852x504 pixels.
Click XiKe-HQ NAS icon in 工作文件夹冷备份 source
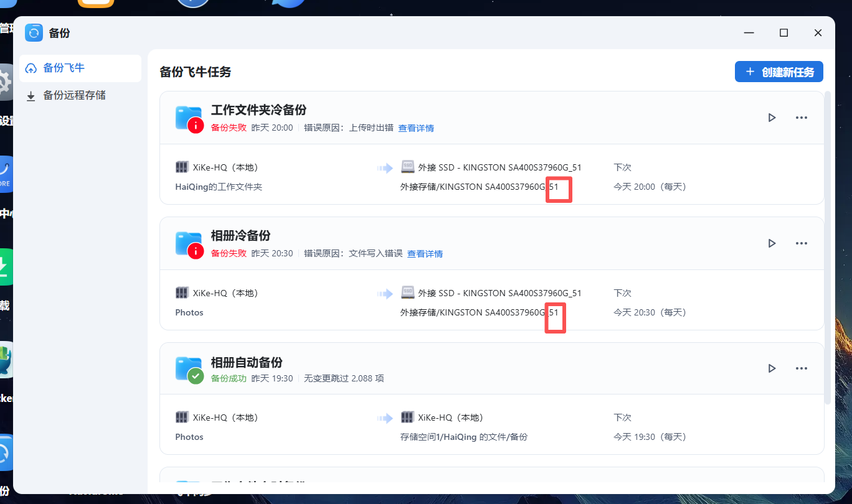point(182,167)
